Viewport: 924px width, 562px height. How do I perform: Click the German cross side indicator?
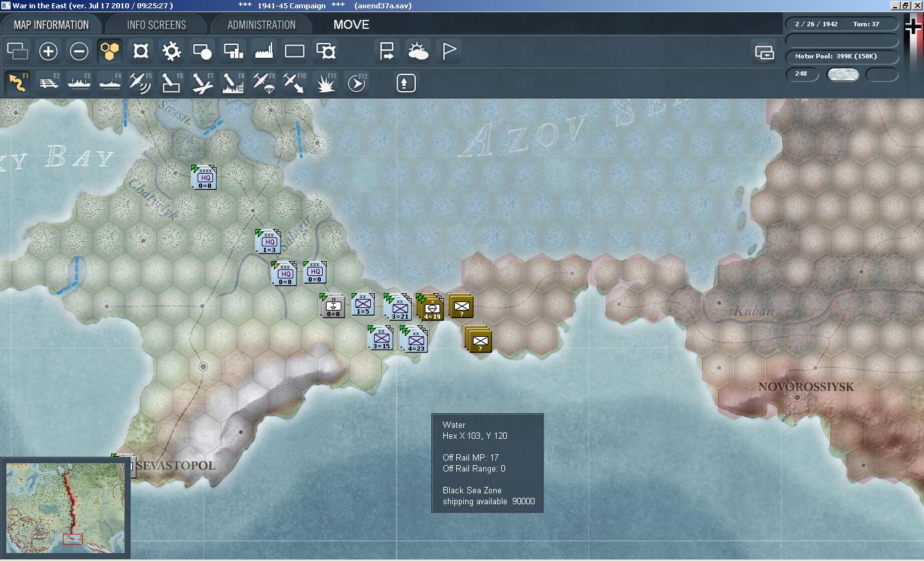point(912,26)
